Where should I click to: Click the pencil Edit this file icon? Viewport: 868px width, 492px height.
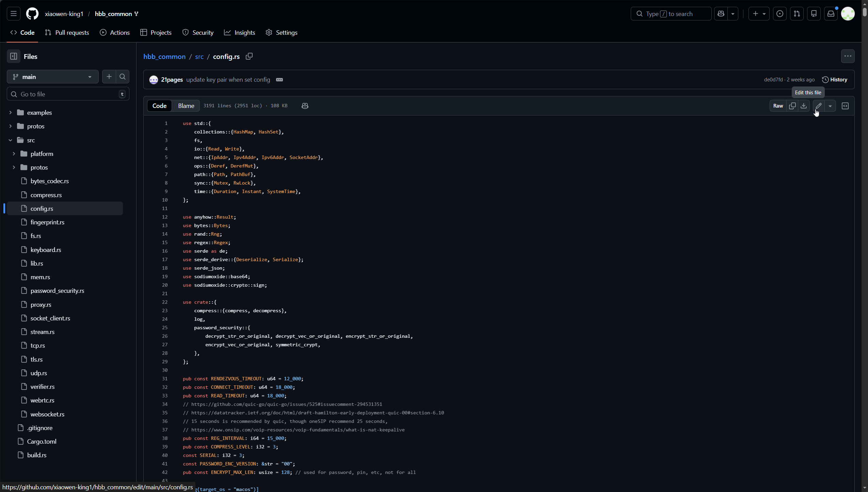[x=819, y=106]
